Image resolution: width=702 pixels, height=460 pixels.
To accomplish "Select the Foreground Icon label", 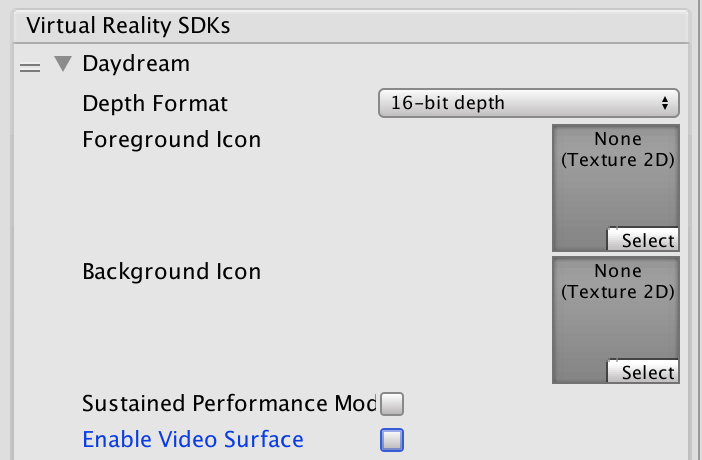I will (171, 139).
